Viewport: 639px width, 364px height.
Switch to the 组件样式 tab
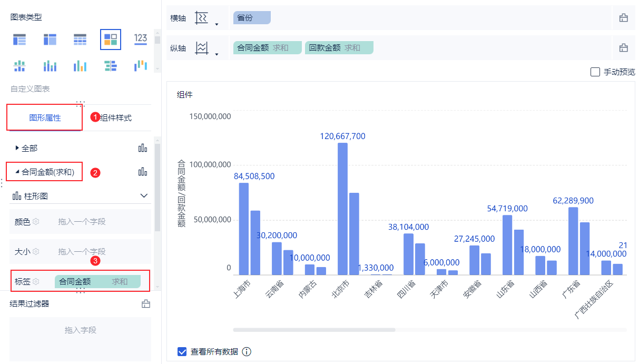click(116, 118)
